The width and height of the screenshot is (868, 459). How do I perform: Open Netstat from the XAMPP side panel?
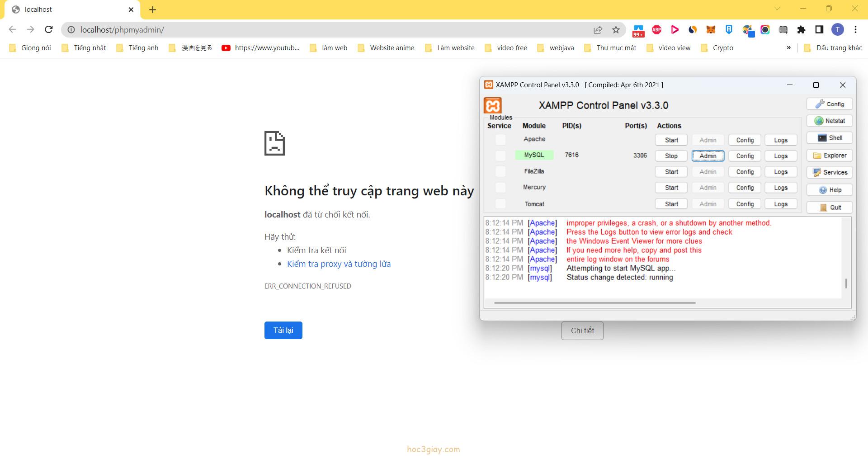830,121
